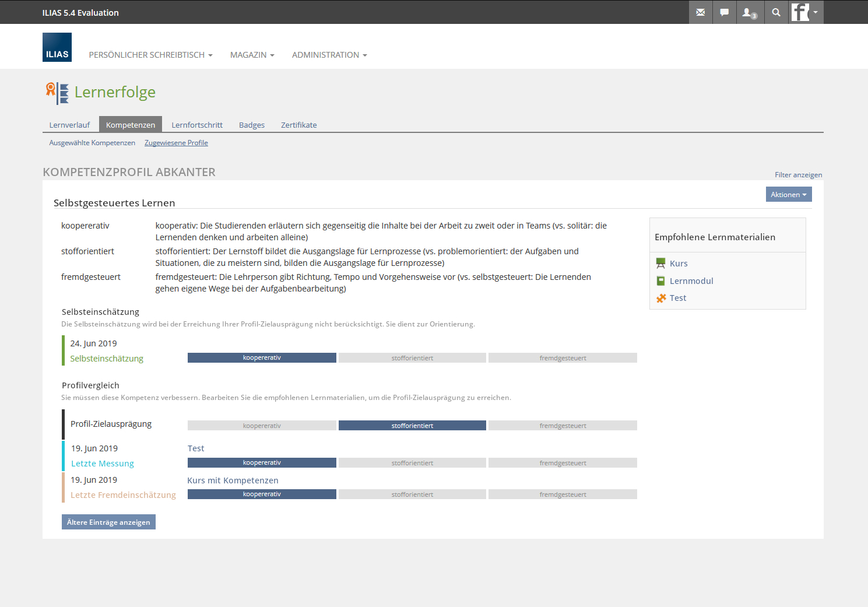The height and width of the screenshot is (607, 868).
Task: Switch to the Lernfortschritt tab
Action: [197, 125]
